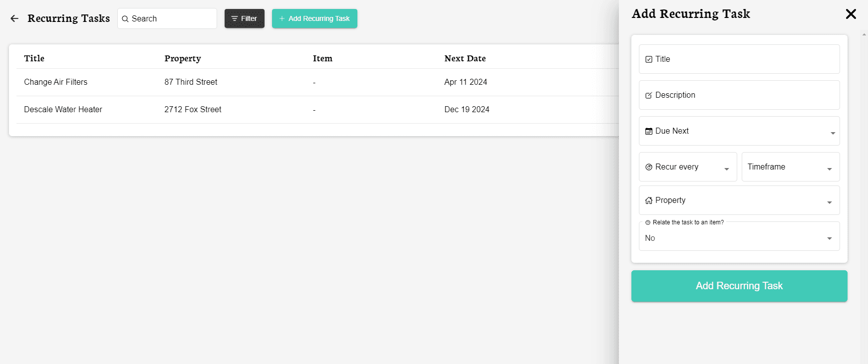
Task: Click the house icon in Property field
Action: click(x=648, y=200)
